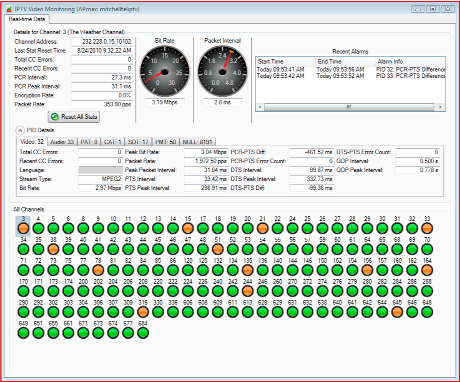This screenshot has width=460, height=382.
Task: Click Recent Alarms scrollbar right arrow
Action: [x=440, y=107]
